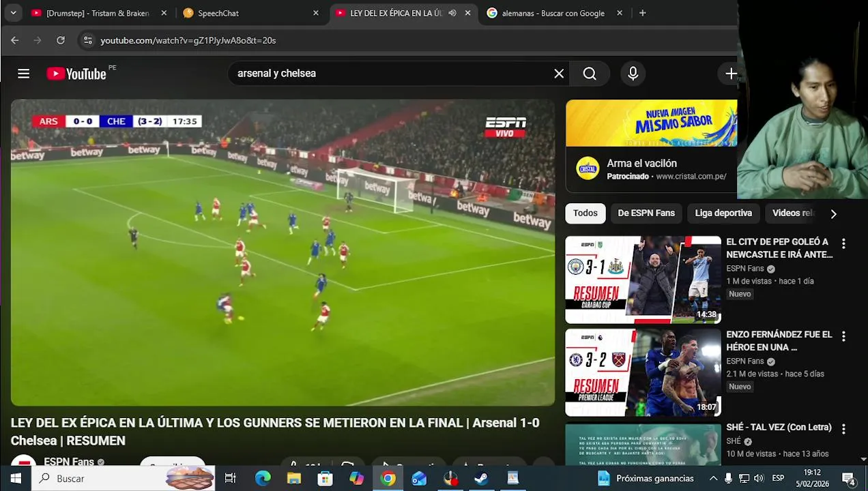Open the 'Arma el vacilón' sponsored link
The width and height of the screenshot is (868, 491).
pos(642,164)
